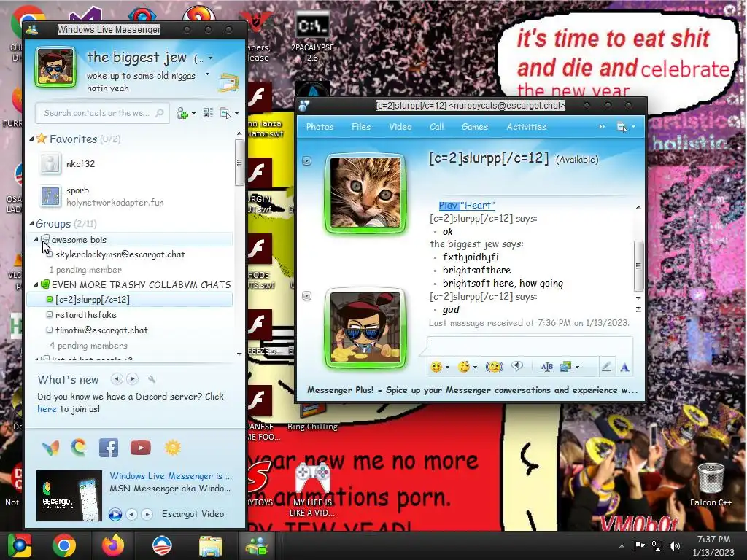
Task: Toggle the contact's display picture collapse arrow
Action: click(x=307, y=161)
